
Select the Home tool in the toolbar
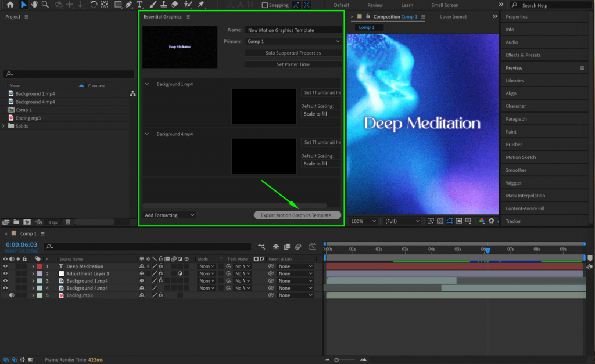point(11,5)
